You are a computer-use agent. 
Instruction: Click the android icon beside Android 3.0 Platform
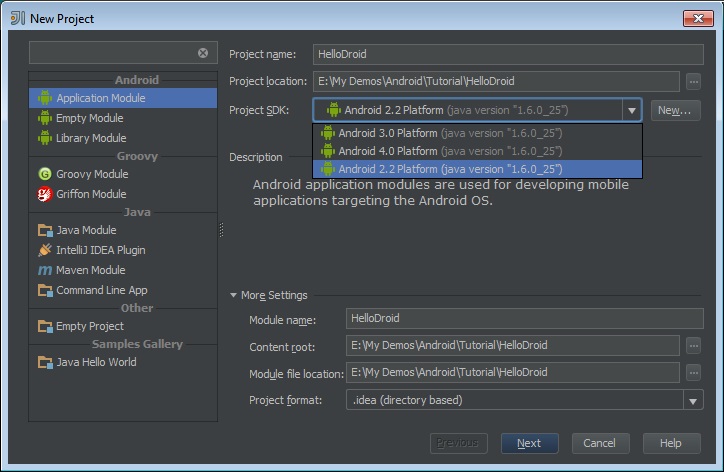pos(327,133)
